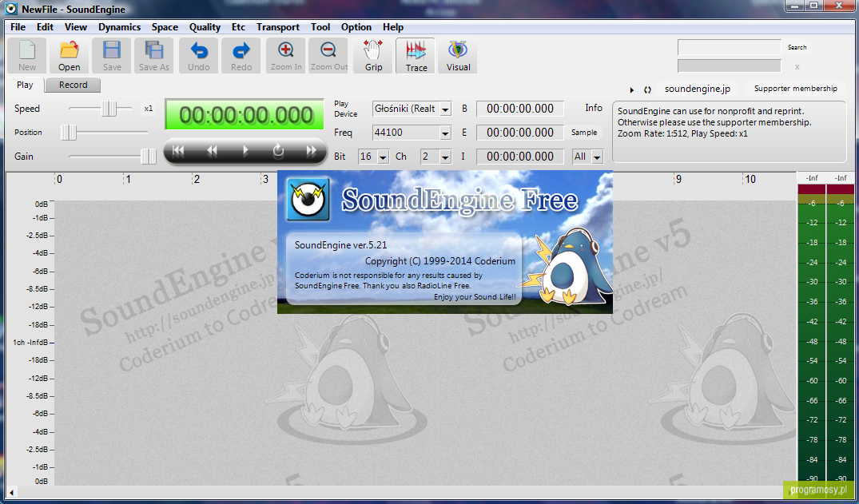Open the soundengine.jp link button
The image size is (859, 504).
point(698,89)
